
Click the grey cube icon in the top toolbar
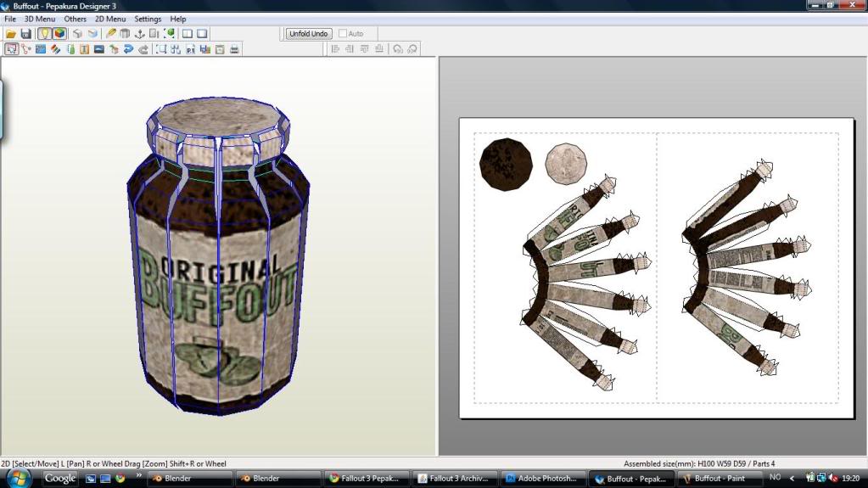77,34
